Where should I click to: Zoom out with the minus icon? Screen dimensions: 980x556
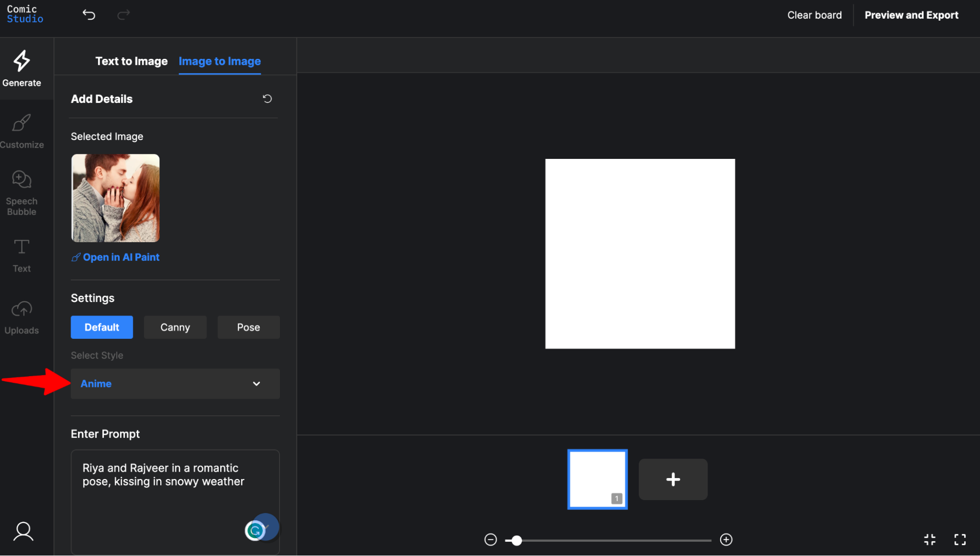click(491, 540)
